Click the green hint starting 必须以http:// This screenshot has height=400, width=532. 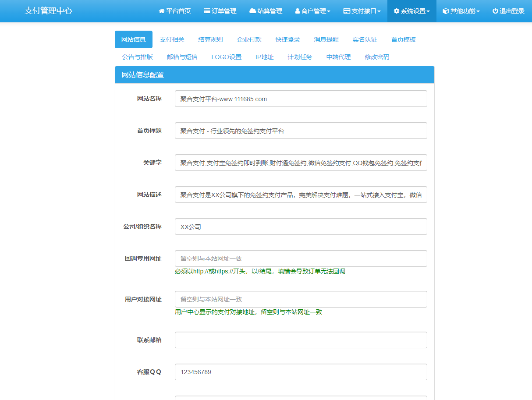click(x=260, y=271)
